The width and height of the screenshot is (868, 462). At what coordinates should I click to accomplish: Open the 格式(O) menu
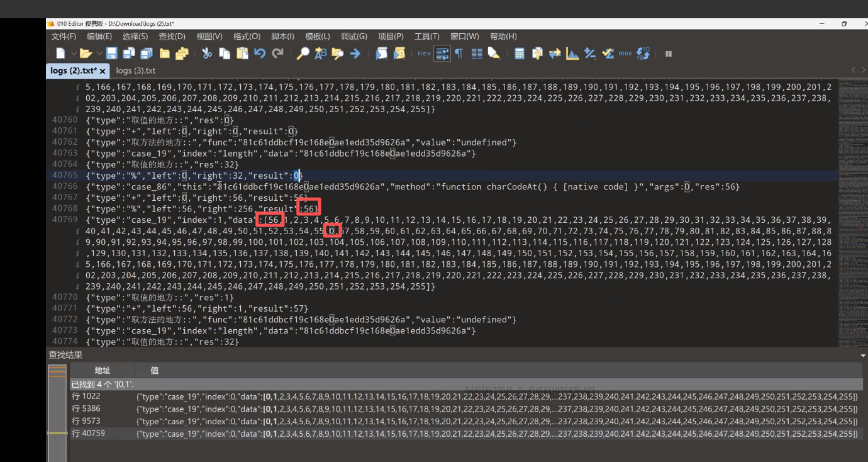(x=247, y=37)
